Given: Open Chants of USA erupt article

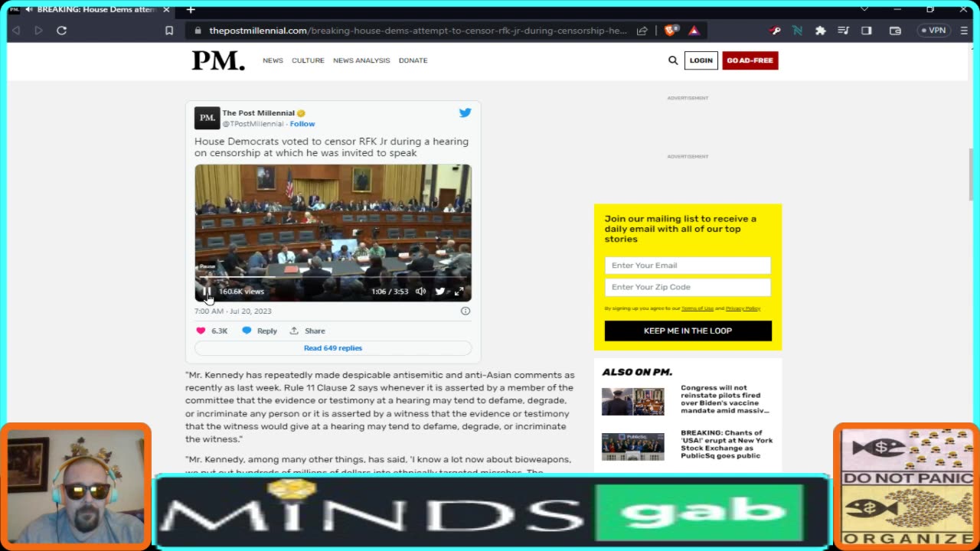Looking at the screenshot, I should tap(727, 445).
